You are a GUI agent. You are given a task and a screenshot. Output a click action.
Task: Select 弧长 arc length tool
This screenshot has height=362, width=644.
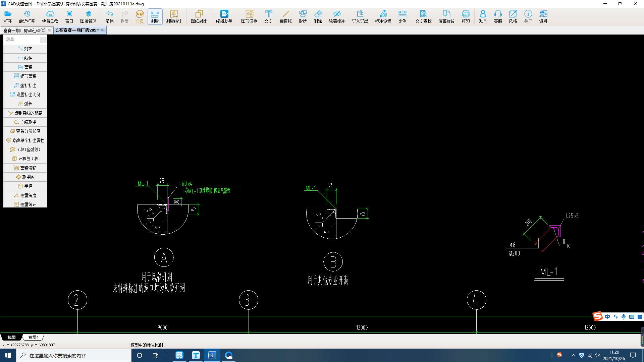coord(25,104)
